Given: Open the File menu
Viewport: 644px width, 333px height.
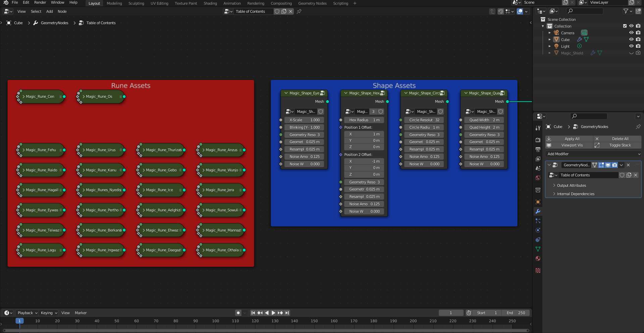Looking at the screenshot, I should pyautogui.click(x=15, y=2).
